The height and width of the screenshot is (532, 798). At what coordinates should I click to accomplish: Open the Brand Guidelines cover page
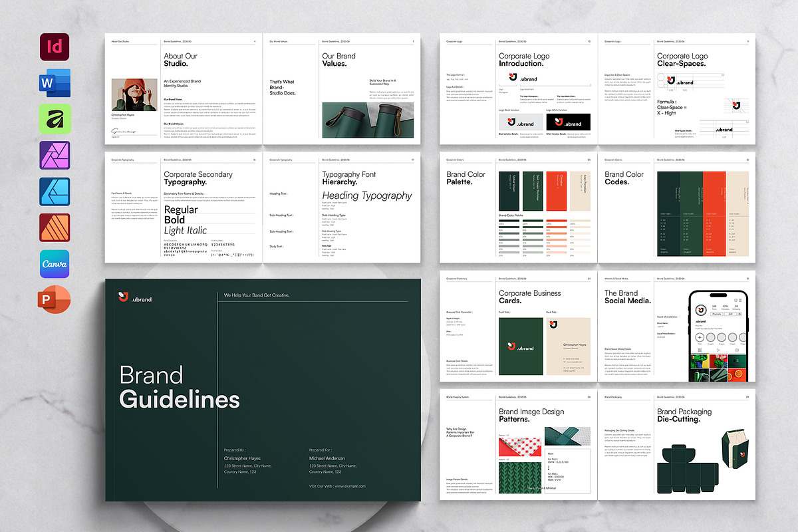pos(263,390)
